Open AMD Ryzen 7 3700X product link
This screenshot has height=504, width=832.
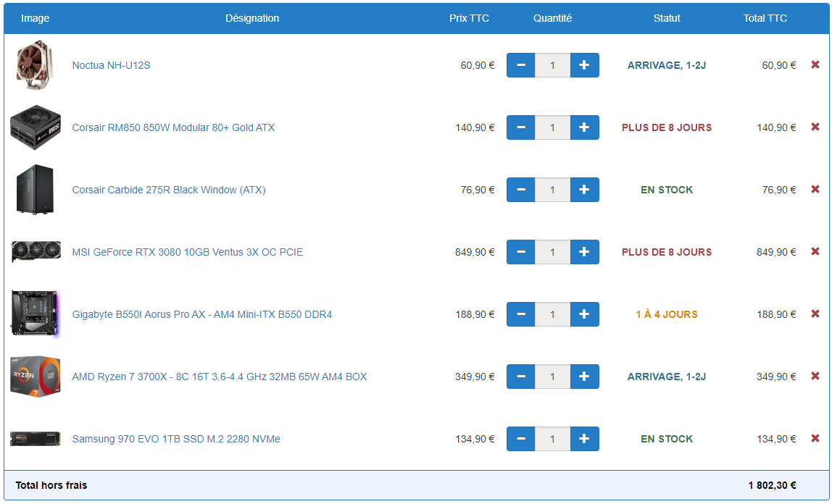click(x=220, y=377)
